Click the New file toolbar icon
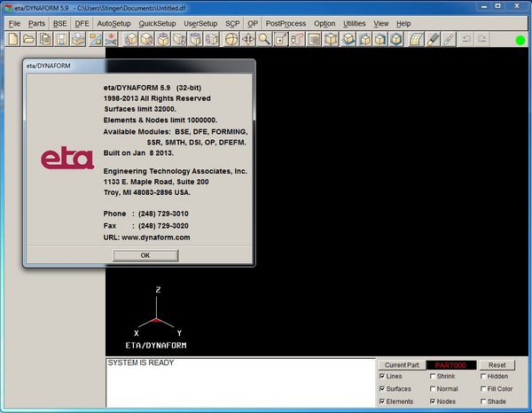Image resolution: width=532 pixels, height=413 pixels. (12, 39)
